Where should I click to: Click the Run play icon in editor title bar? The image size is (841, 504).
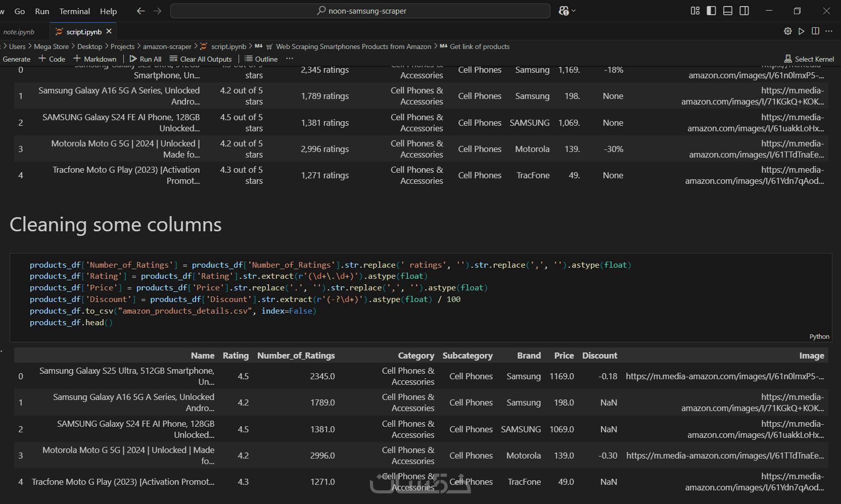801,31
